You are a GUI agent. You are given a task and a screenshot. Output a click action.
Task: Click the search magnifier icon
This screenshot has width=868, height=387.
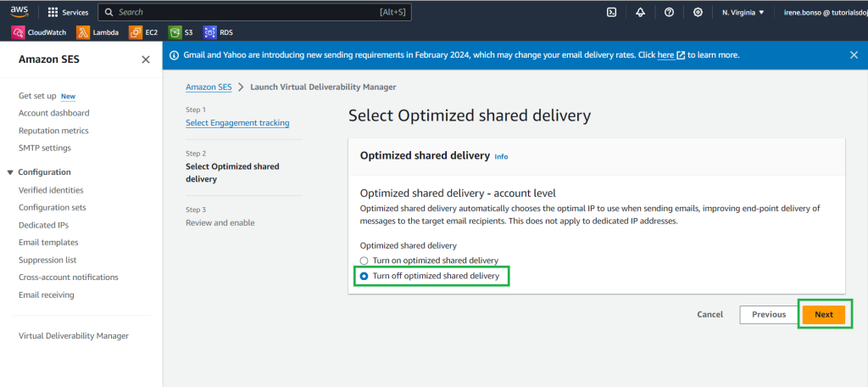pos(108,12)
